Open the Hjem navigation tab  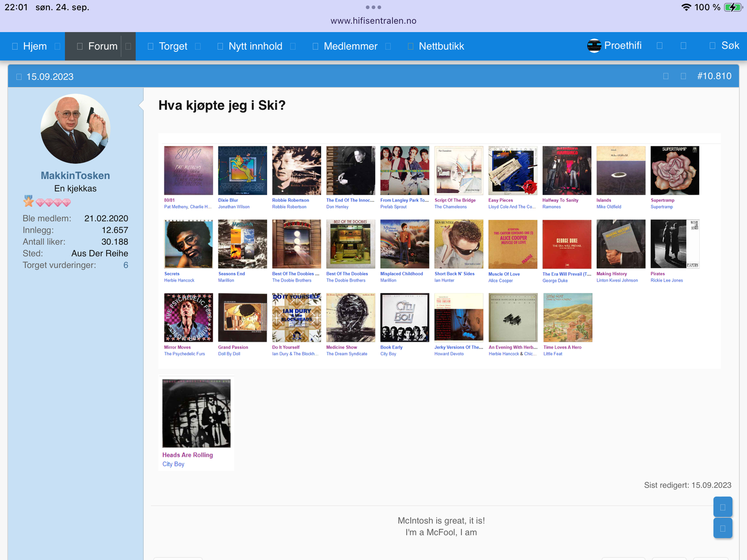point(35,46)
